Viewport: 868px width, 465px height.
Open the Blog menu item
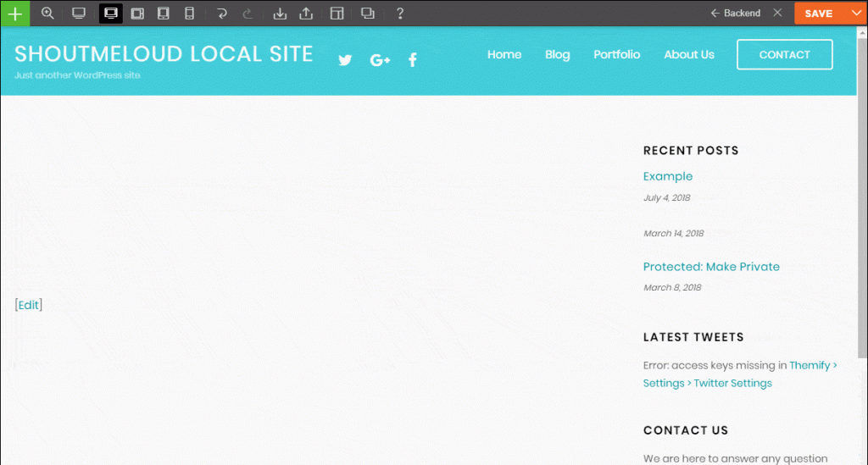[558, 54]
